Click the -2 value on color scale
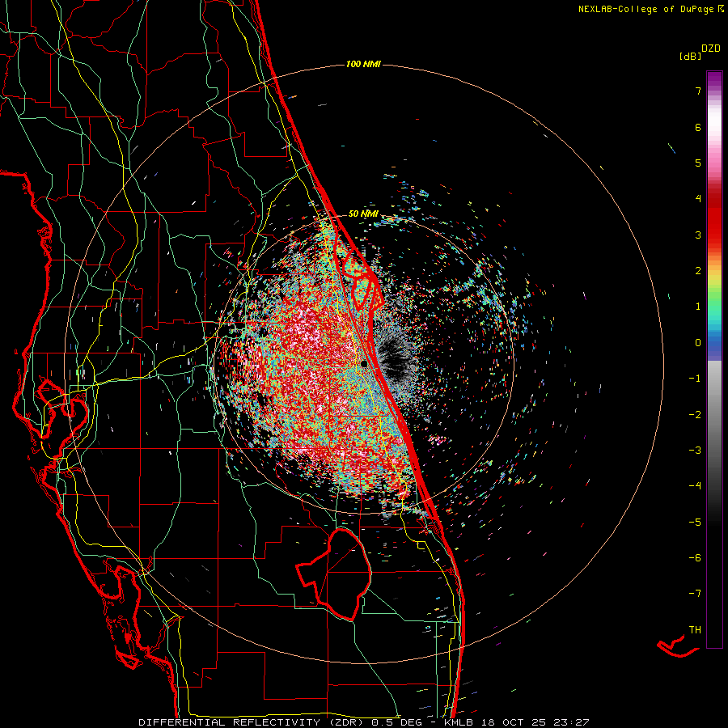This screenshot has width=728, height=728. pos(695,415)
